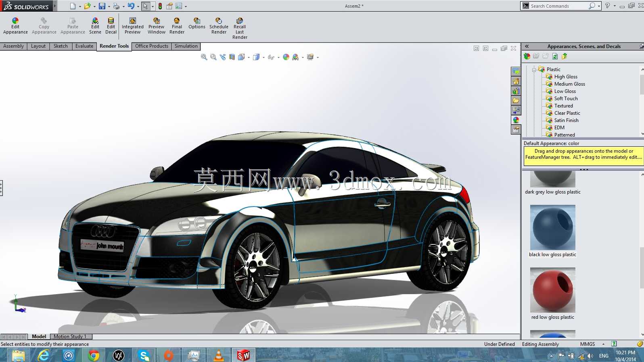Viewport: 644px width, 362px height.
Task: Click Recall Last Render
Action: 240,28
